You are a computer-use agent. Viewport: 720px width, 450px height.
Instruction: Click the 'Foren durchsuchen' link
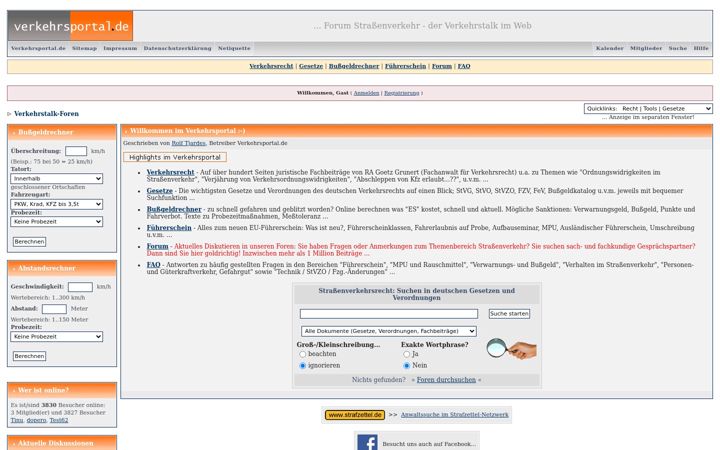tap(446, 380)
